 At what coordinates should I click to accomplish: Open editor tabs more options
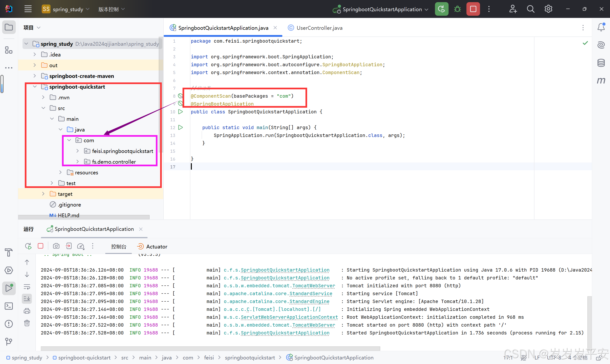pyautogui.click(x=583, y=28)
